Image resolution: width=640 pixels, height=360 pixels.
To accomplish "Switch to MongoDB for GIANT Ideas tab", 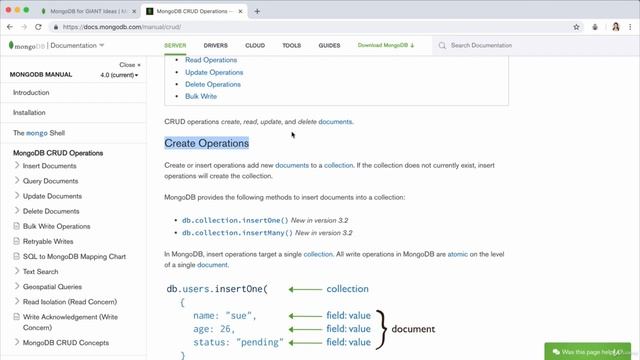I will pos(88,11).
